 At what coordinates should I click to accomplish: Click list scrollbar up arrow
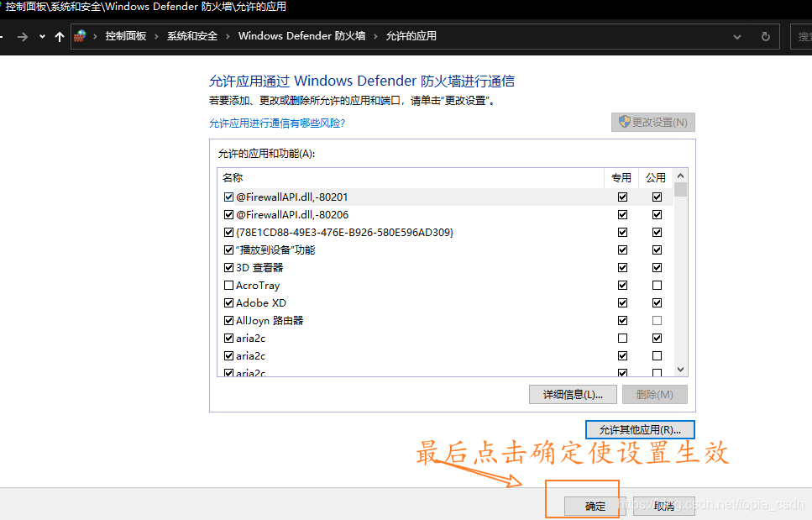[x=680, y=176]
